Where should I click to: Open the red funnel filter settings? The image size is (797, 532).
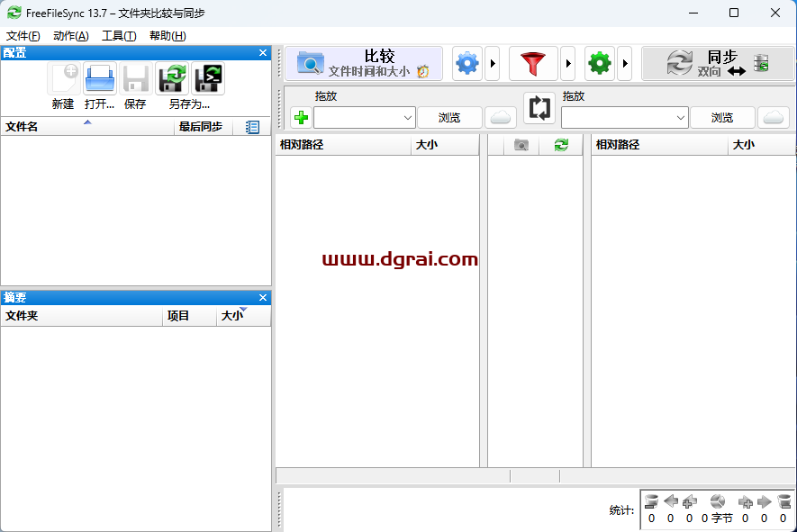coord(533,64)
